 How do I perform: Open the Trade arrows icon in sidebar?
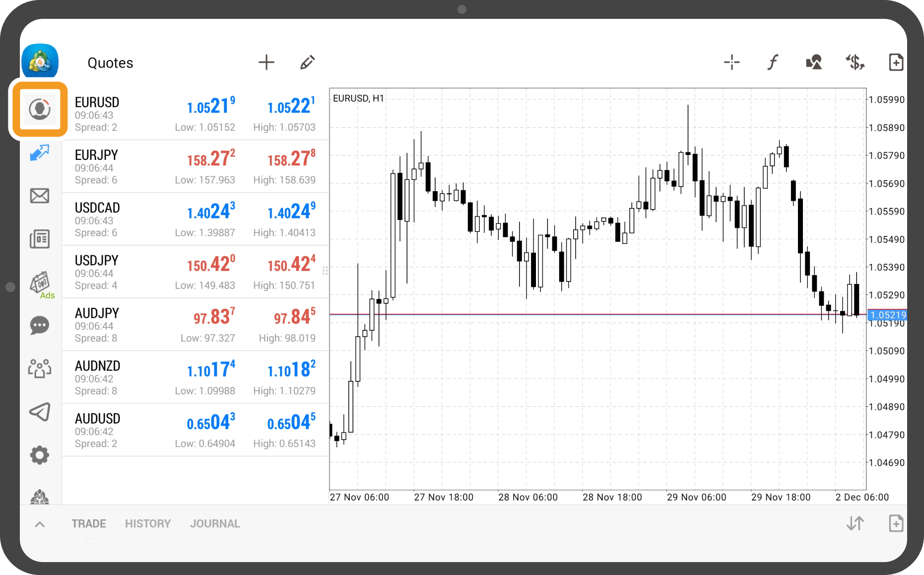pos(40,153)
